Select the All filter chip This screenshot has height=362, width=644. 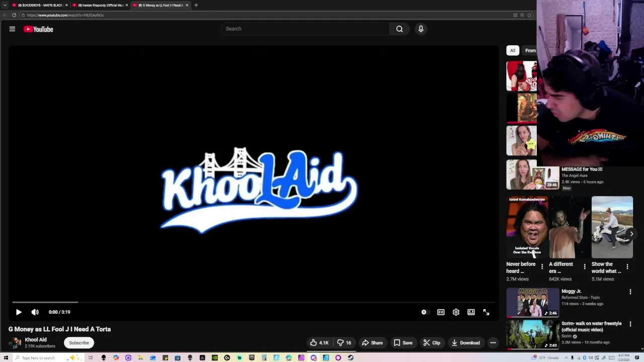click(x=513, y=50)
